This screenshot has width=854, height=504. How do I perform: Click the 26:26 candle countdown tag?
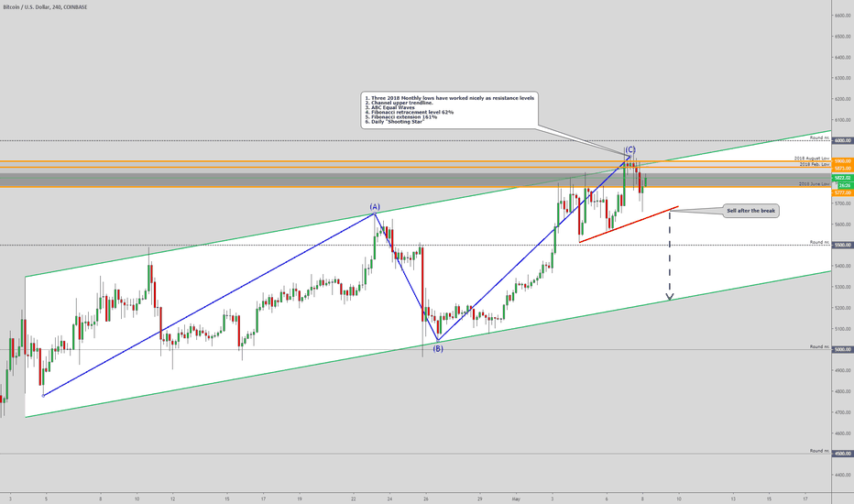844,186
